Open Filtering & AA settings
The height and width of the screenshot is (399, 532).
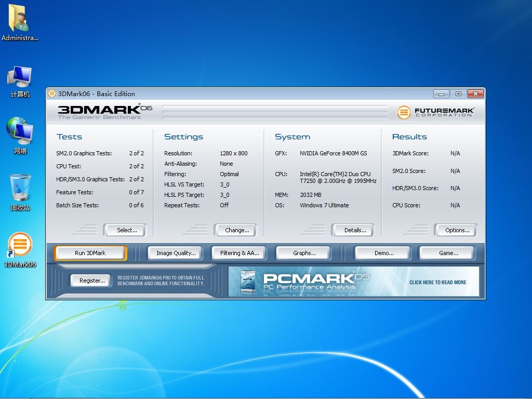[239, 253]
